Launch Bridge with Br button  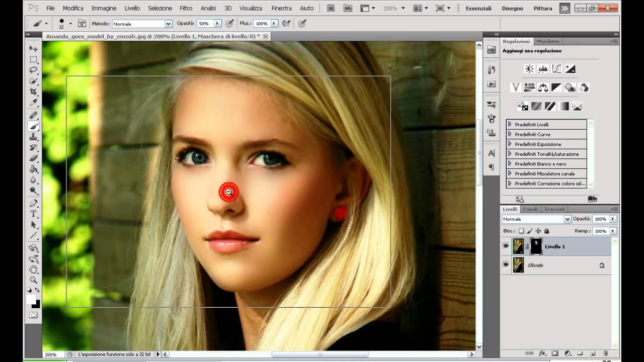click(x=331, y=8)
